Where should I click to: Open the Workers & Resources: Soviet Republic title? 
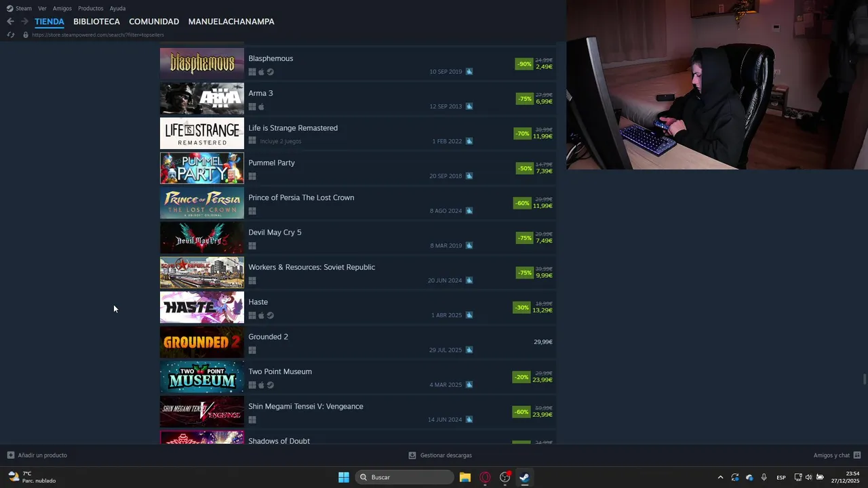pos(311,267)
